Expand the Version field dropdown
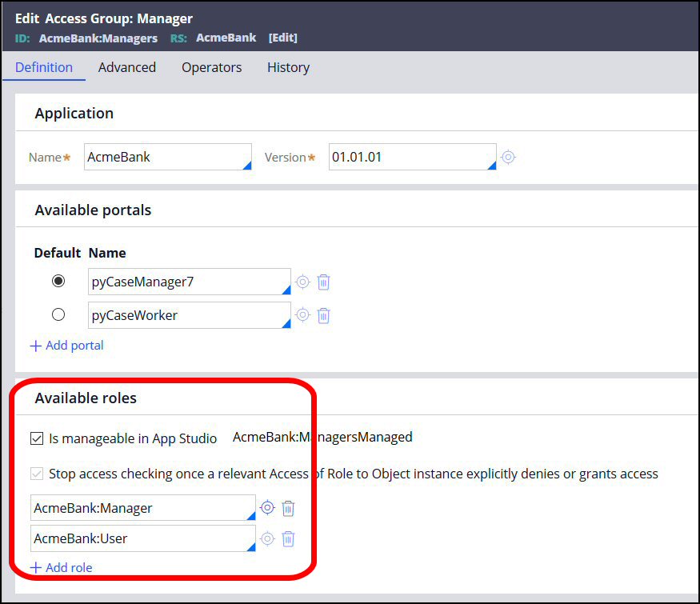 [x=491, y=165]
